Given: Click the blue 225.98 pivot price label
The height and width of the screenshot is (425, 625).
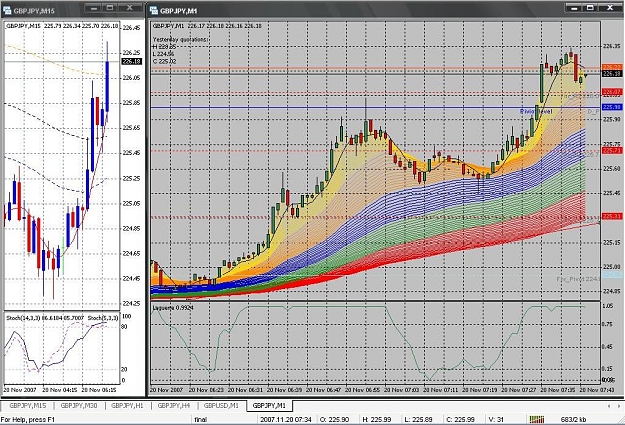Looking at the screenshot, I should click(x=612, y=107).
